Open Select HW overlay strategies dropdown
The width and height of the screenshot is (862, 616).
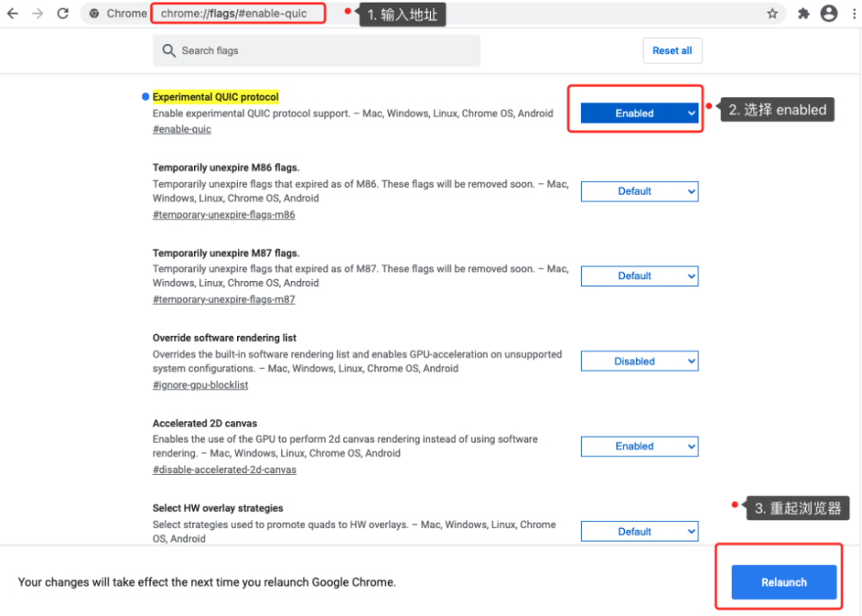point(640,532)
